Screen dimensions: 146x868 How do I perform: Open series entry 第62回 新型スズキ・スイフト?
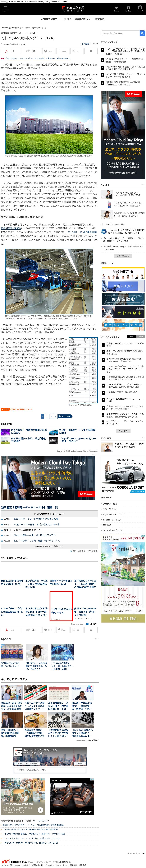tap(36, 519)
